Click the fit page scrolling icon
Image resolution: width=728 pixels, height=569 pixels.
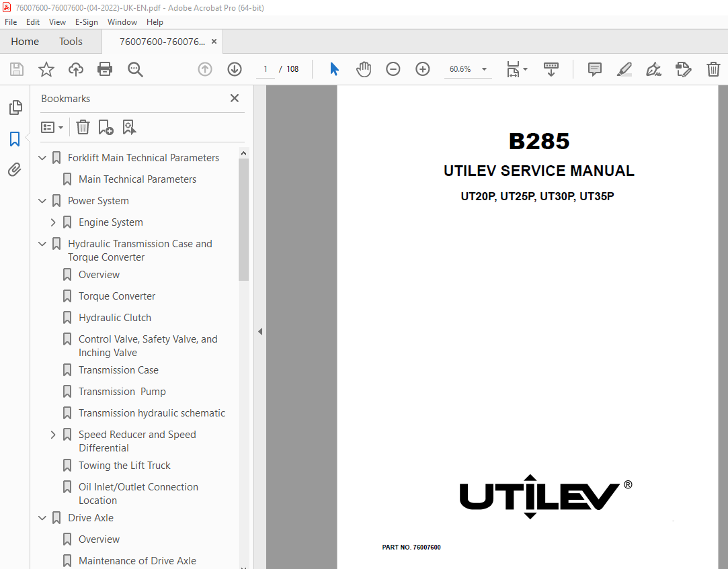click(x=513, y=69)
